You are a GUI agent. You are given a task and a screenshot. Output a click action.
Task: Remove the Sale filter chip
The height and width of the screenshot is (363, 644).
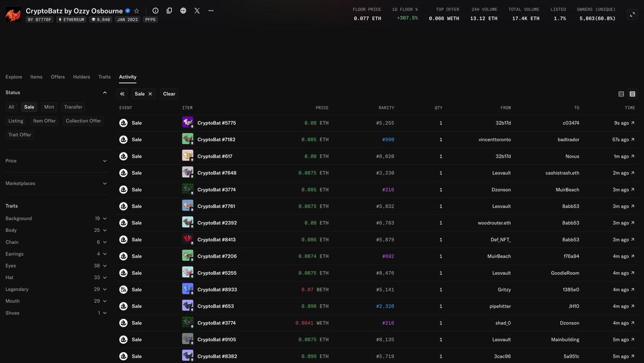tap(150, 93)
